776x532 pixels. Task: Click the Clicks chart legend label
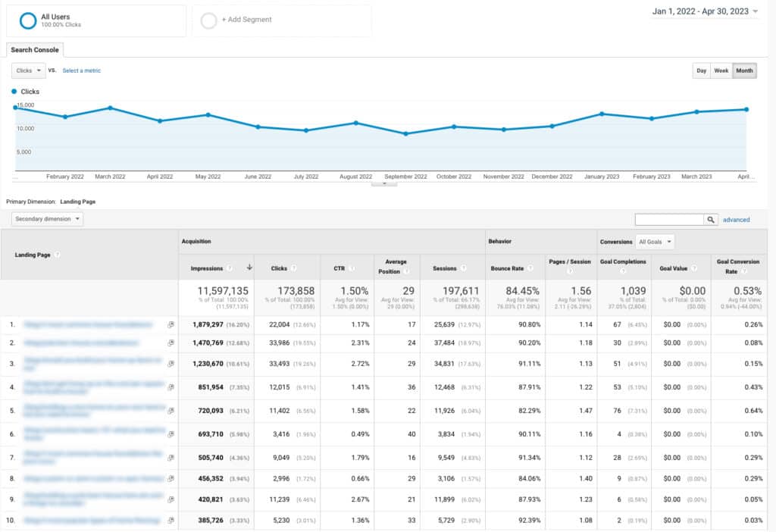tap(30, 92)
